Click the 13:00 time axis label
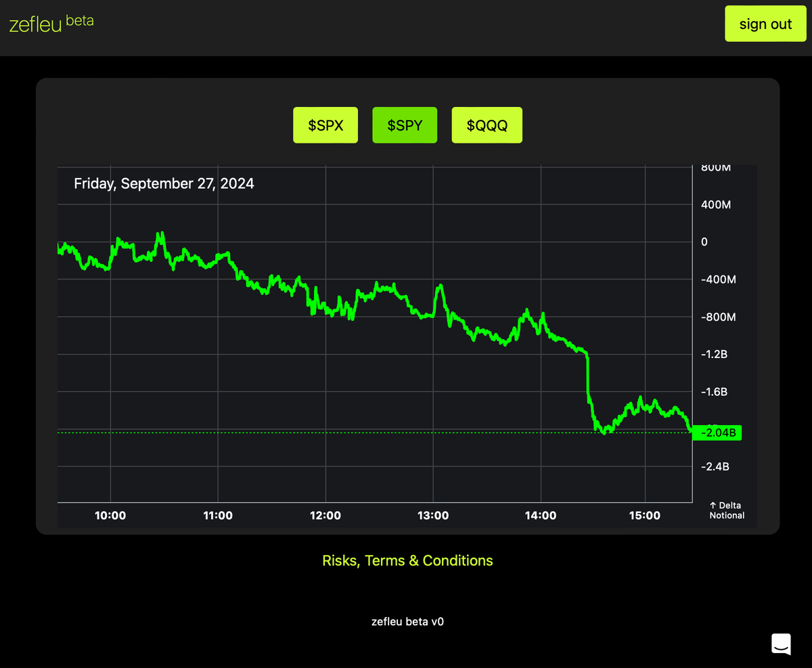 (433, 516)
